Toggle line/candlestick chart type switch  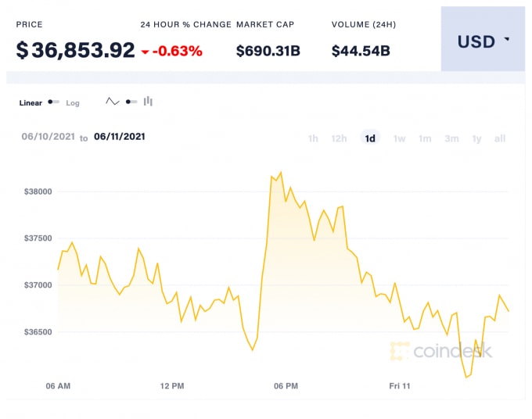(x=131, y=102)
